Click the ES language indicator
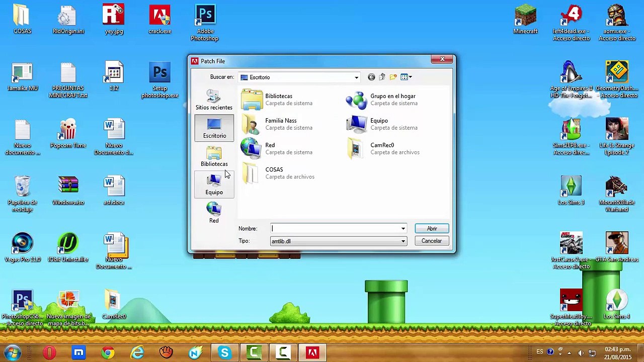Viewport: 644px width, 362px height. click(x=540, y=352)
